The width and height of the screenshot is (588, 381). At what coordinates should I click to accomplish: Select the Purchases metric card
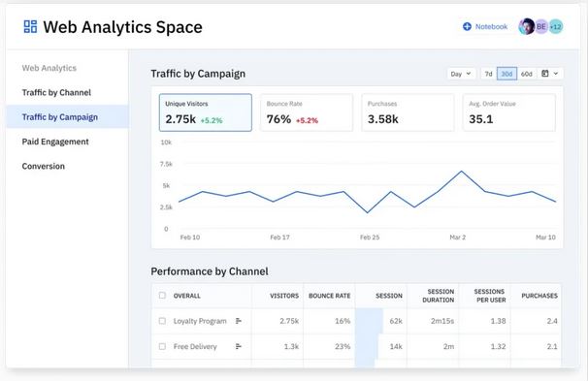pos(408,112)
